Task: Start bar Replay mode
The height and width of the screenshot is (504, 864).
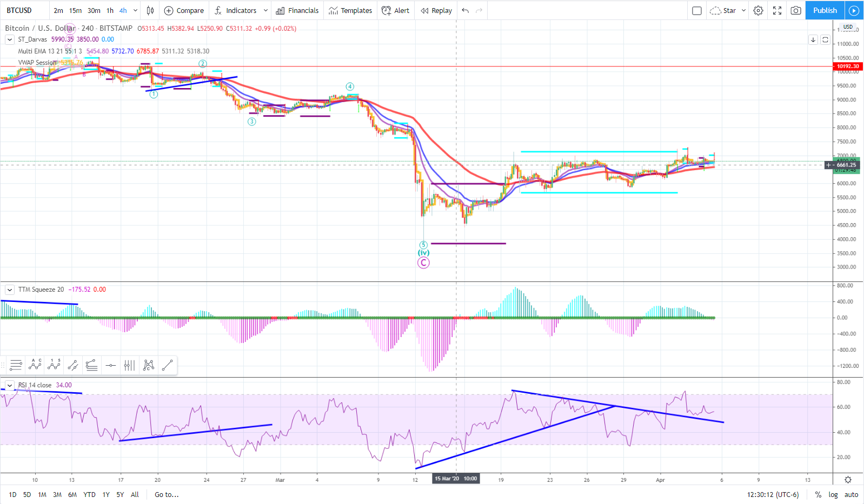Action: 436,10
